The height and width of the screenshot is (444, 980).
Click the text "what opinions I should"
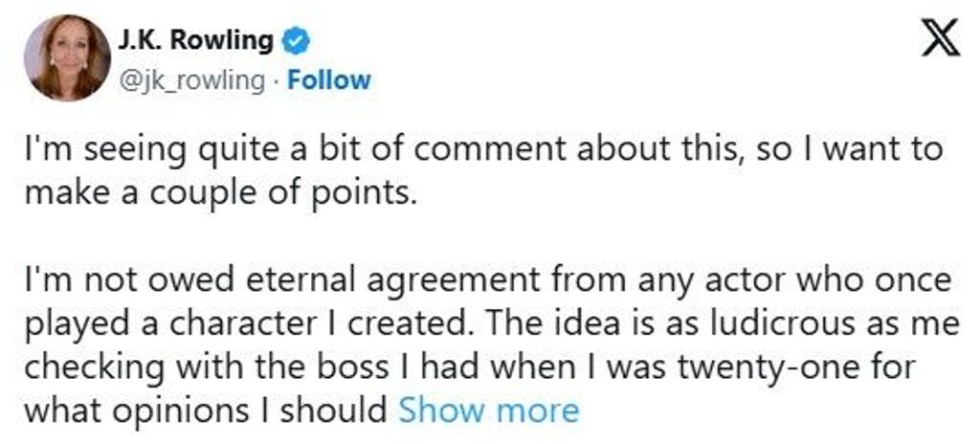click(206, 411)
